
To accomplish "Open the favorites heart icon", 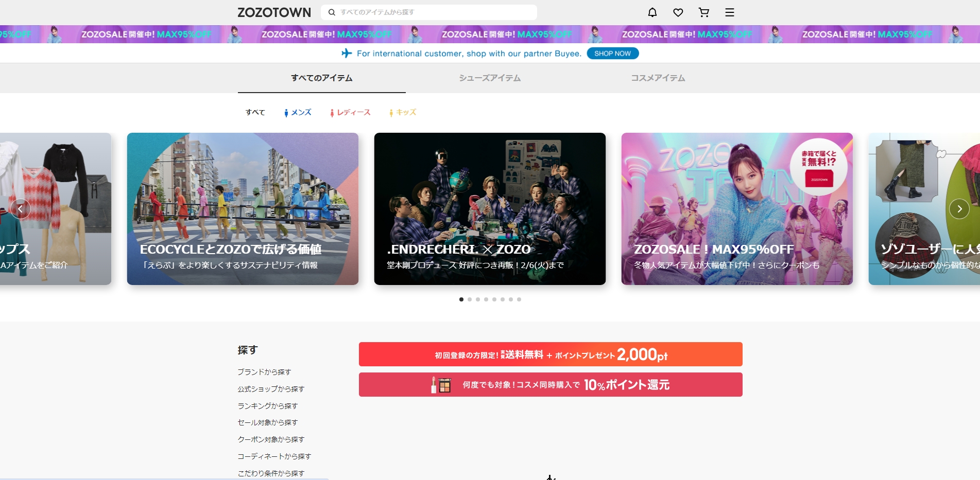I will tap(678, 12).
